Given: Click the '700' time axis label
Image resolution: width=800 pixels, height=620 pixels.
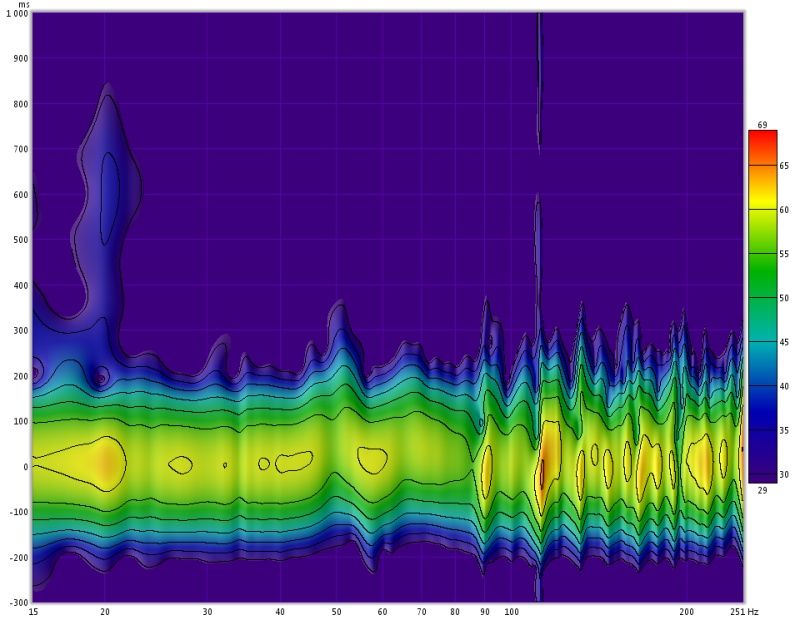Looking at the screenshot, I should click(x=21, y=150).
